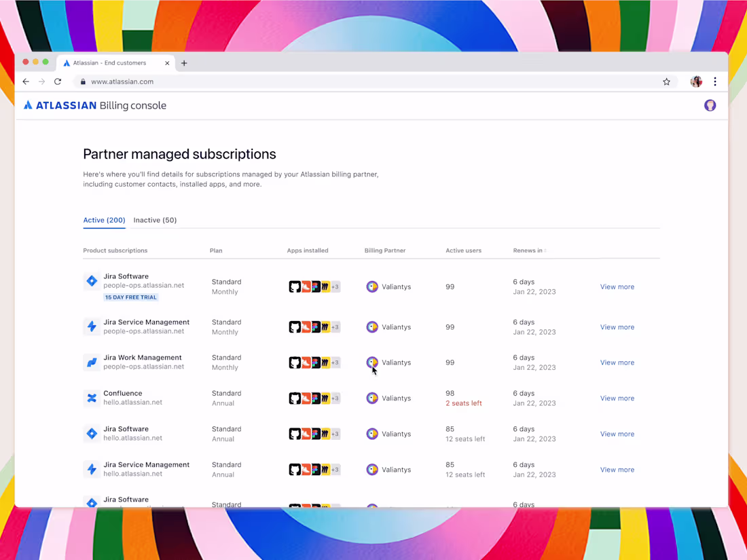Image resolution: width=747 pixels, height=560 pixels.
Task: Click the orange app icon in the first Apps installed row
Action: click(x=305, y=286)
